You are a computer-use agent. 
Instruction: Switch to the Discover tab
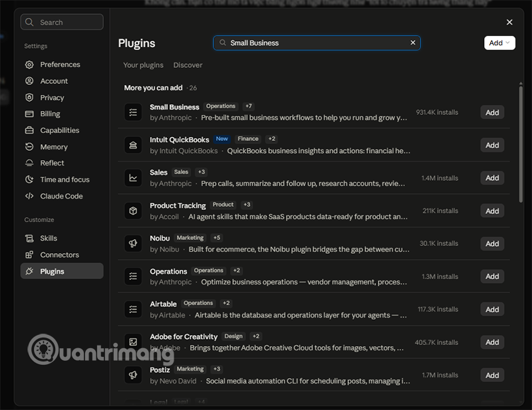pos(188,65)
